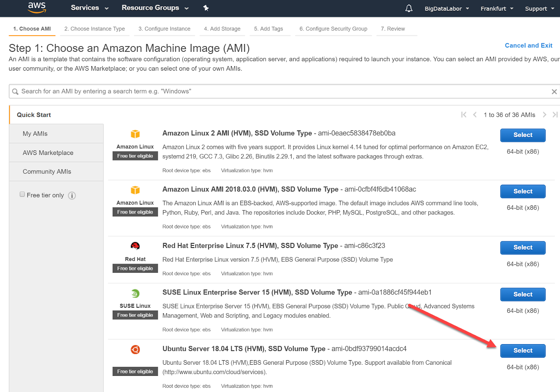This screenshot has height=392, width=560.
Task: Open My AMIs category
Action: [56, 134]
